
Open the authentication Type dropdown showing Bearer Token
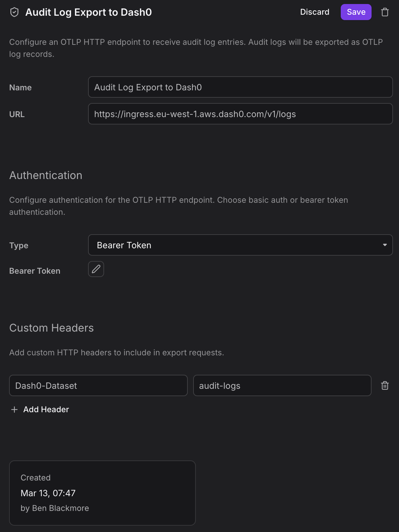point(234,245)
